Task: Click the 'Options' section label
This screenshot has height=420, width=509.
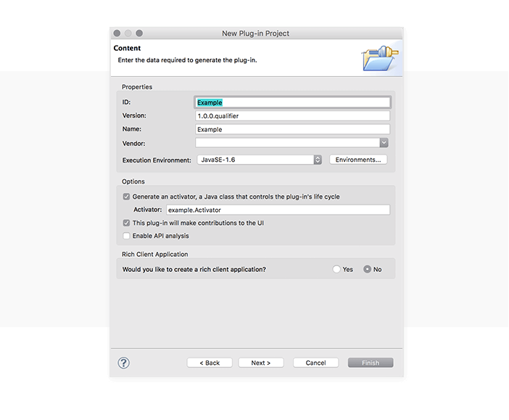Action: click(x=133, y=181)
